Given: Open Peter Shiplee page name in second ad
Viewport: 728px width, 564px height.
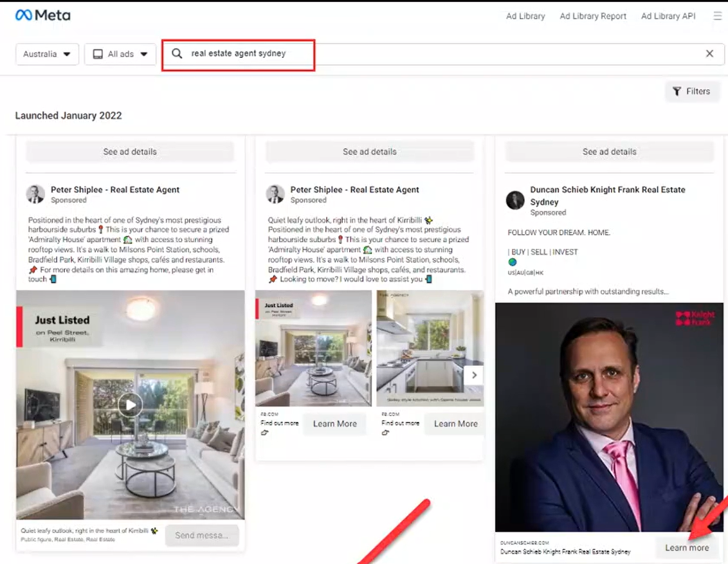Looking at the screenshot, I should tap(354, 189).
